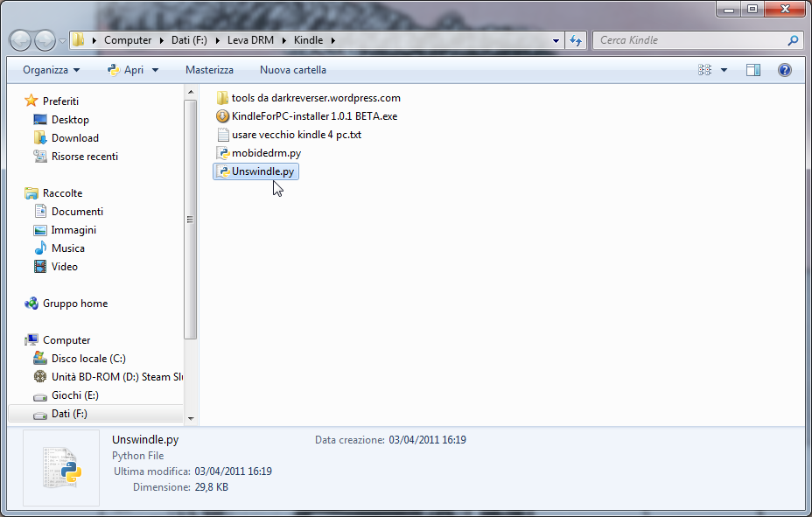
Task: Open the Apri dropdown arrow
Action: pyautogui.click(x=155, y=70)
